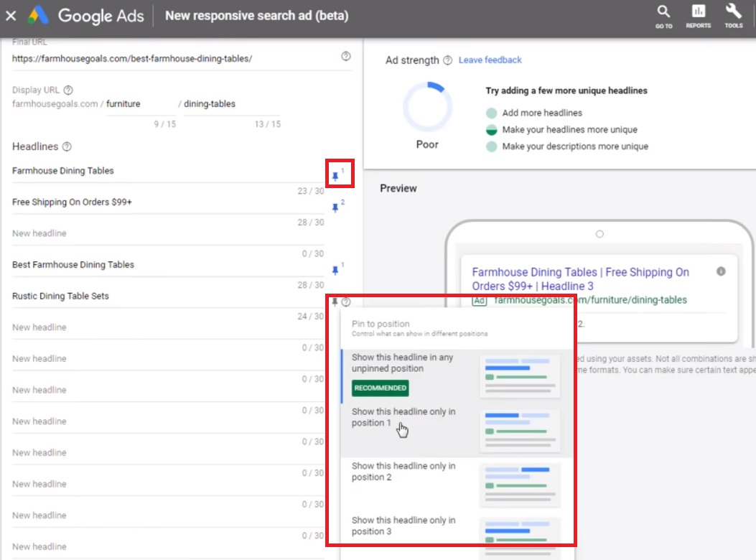756x560 pixels.
Task: Click the 'farmhousegoals.com /' display URL prefix
Action: pyautogui.click(x=58, y=104)
